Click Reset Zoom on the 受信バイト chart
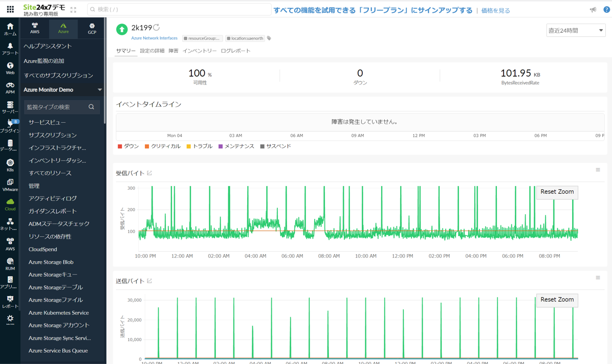 tap(557, 192)
